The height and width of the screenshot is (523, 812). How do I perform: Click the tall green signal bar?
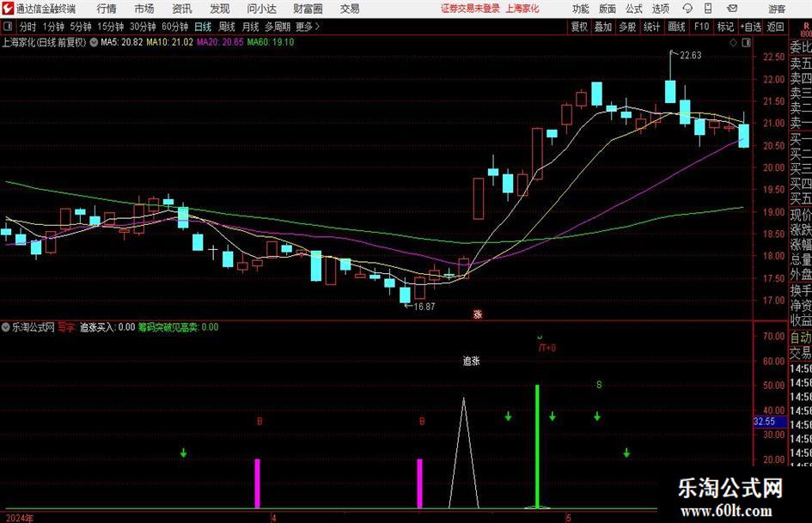(x=537, y=447)
